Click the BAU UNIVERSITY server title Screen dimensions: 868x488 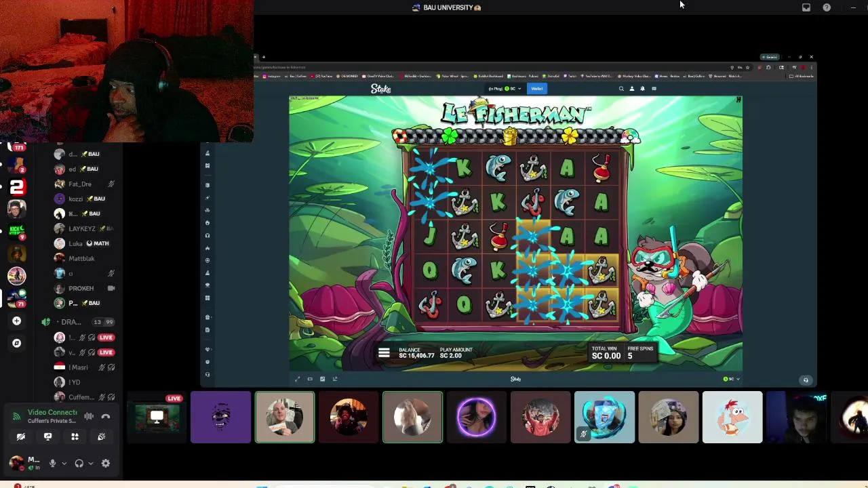(x=447, y=7)
